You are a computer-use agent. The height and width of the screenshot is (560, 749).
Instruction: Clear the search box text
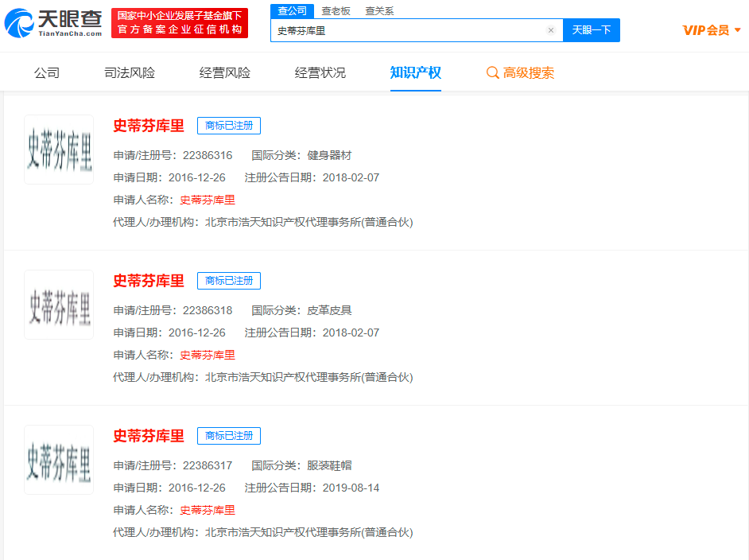(x=550, y=30)
